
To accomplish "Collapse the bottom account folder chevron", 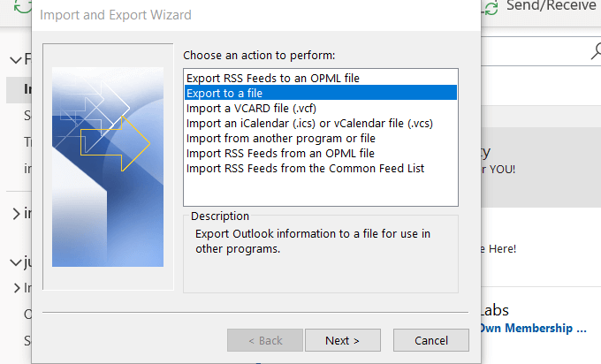I will tap(15, 262).
